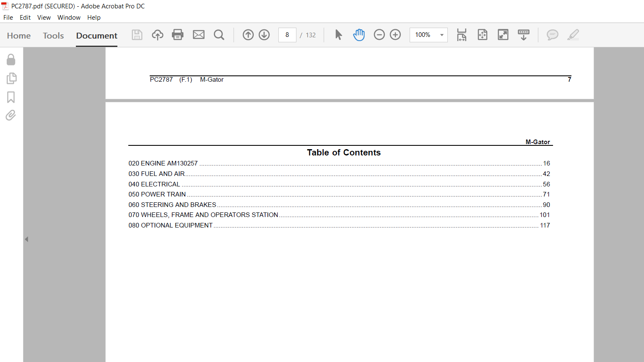Image resolution: width=644 pixels, height=362 pixels.
Task: Open the 020 ENGINE AM130257 entry
Action: [x=339, y=163]
